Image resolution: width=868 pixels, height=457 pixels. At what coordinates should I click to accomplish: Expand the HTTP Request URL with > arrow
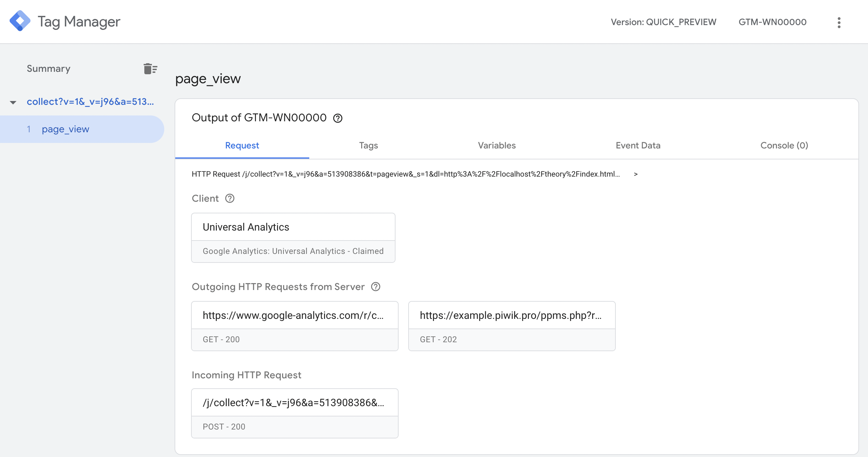636,174
